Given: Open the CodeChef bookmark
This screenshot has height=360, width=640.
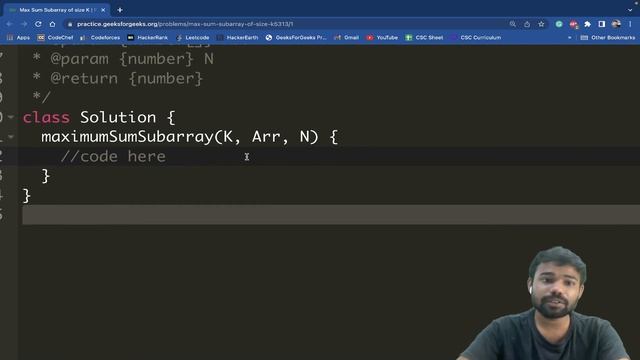Looking at the screenshot, I should (55, 38).
